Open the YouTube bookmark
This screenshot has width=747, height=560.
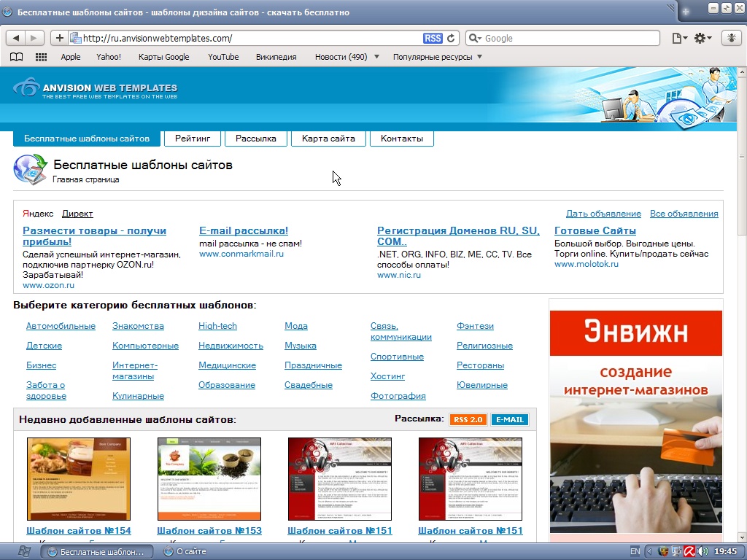[223, 57]
